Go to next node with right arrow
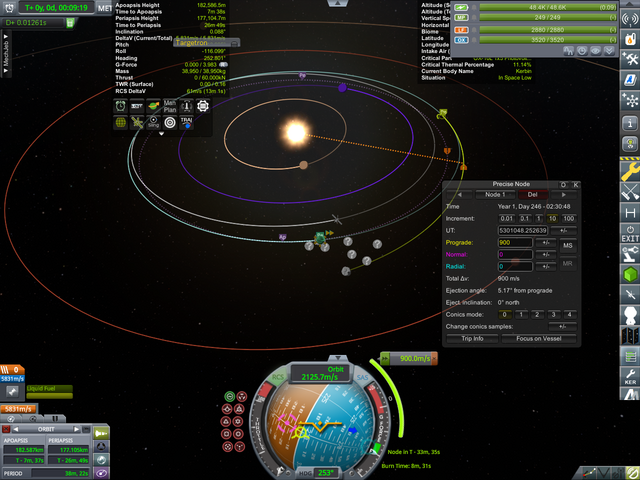 tap(563, 194)
